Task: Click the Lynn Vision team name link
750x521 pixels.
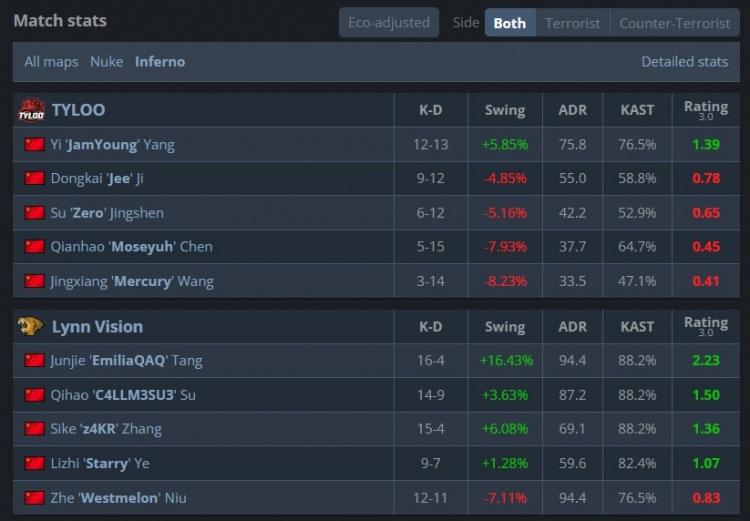Action: click(x=98, y=326)
